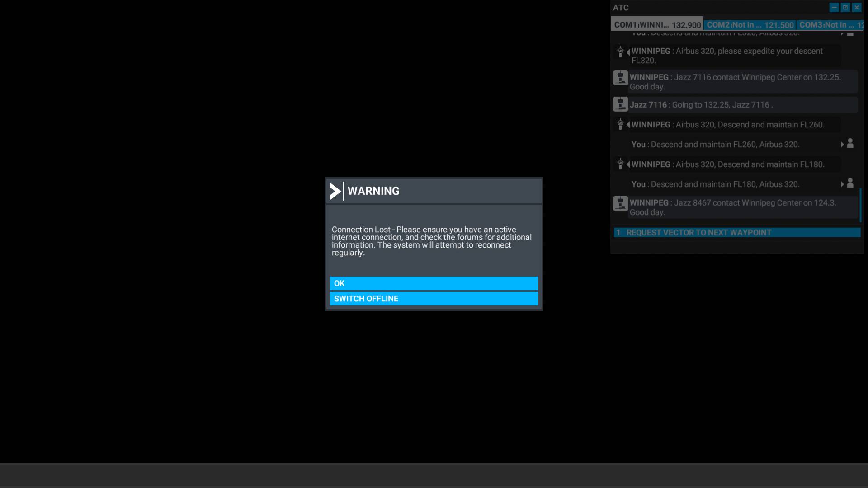Collapse the WINNIPEG FL260 message entry
The width and height of the screenshot is (868, 488).
click(627, 124)
